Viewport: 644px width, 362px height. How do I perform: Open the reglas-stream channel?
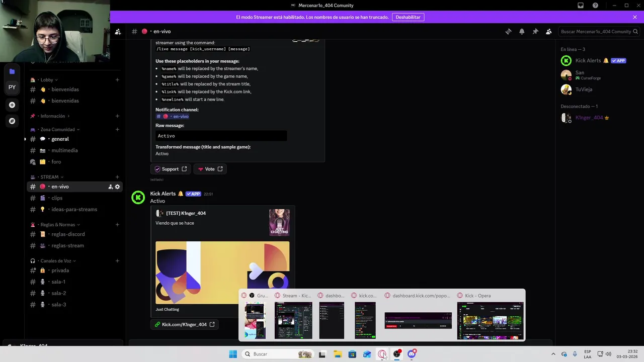coord(74,245)
